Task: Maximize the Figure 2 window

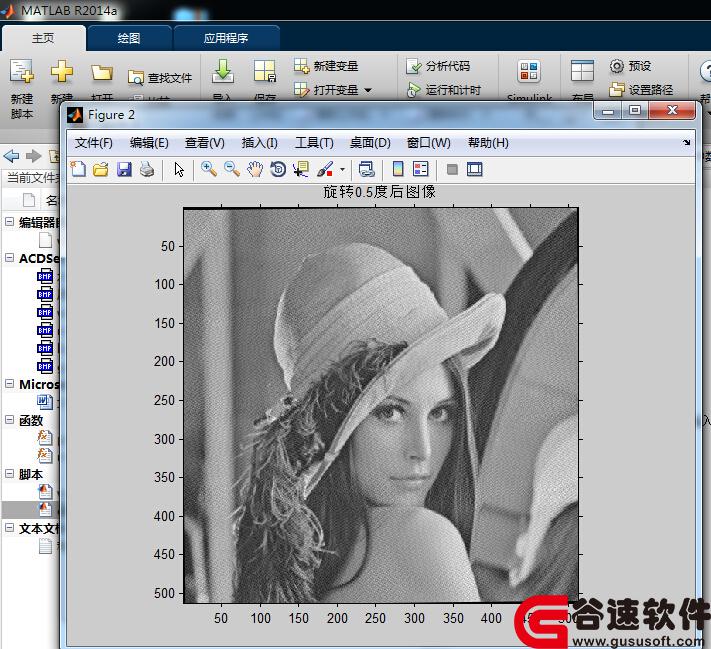Action: [635, 110]
